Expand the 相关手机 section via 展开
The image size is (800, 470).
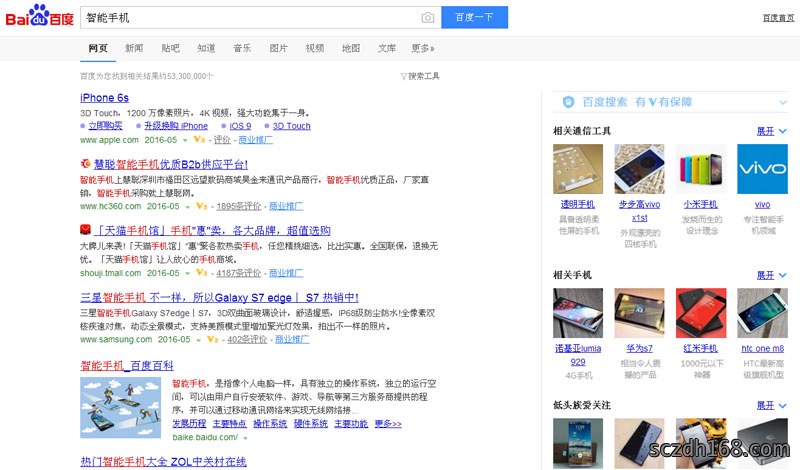pos(771,275)
